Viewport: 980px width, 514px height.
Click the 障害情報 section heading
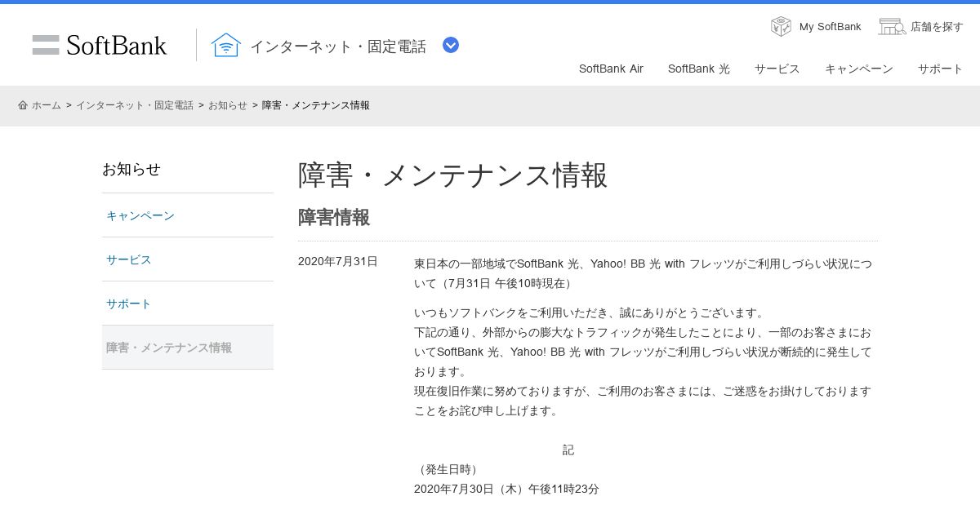click(334, 217)
